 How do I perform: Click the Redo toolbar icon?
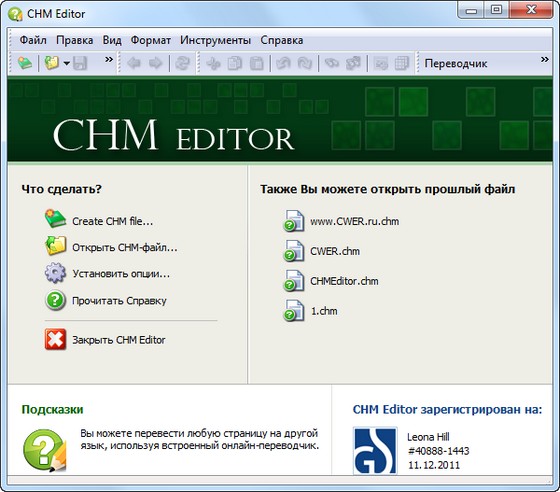pyautogui.click(x=305, y=64)
